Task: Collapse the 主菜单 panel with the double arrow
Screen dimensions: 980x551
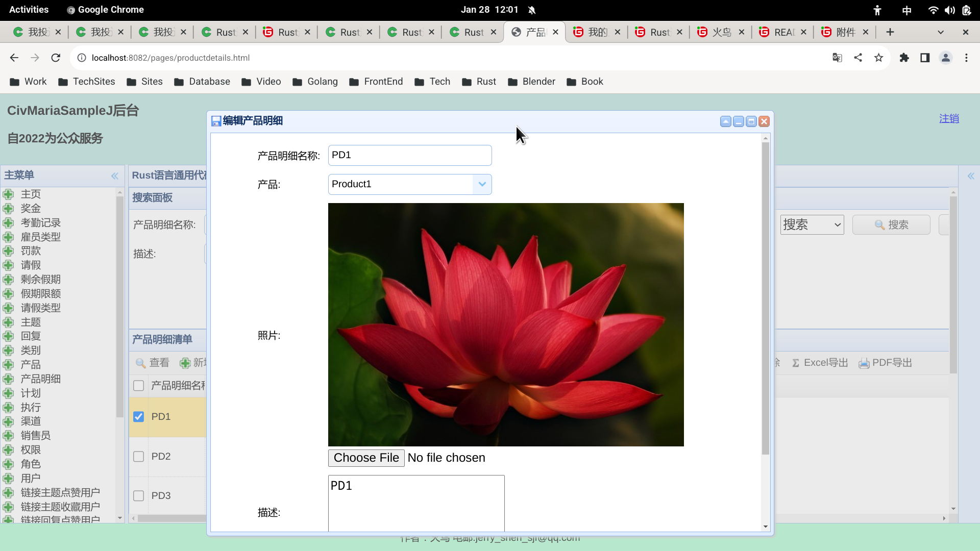Action: (115, 176)
